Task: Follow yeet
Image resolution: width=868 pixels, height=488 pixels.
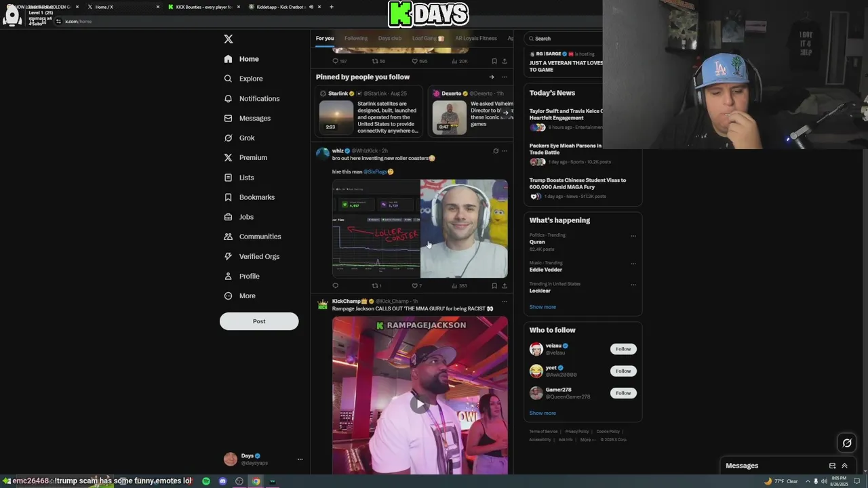Action: (623, 371)
